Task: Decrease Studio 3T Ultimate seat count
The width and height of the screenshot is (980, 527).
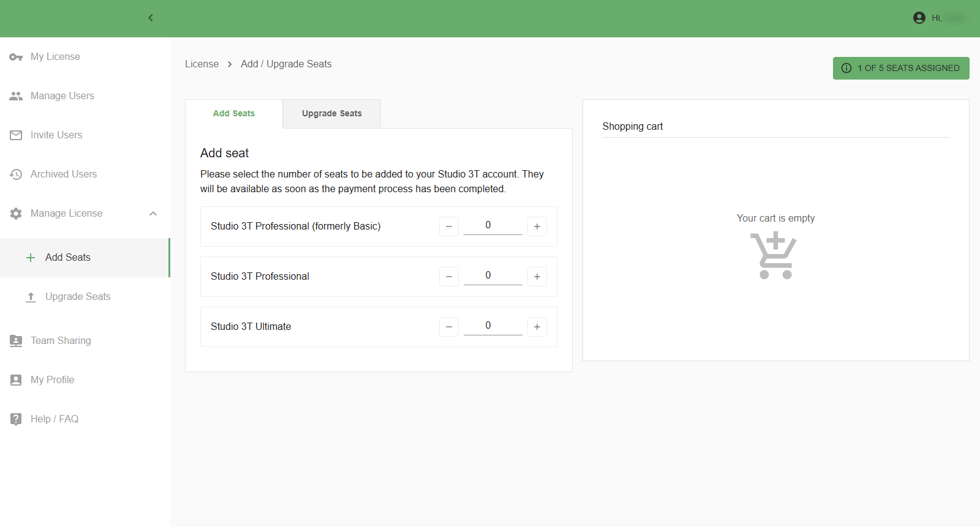Action: click(x=448, y=327)
